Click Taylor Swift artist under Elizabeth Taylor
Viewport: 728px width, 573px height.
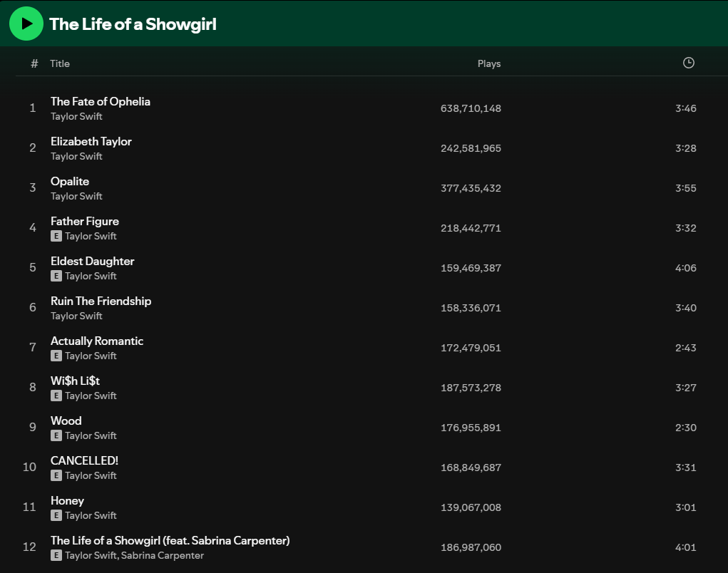pos(76,156)
